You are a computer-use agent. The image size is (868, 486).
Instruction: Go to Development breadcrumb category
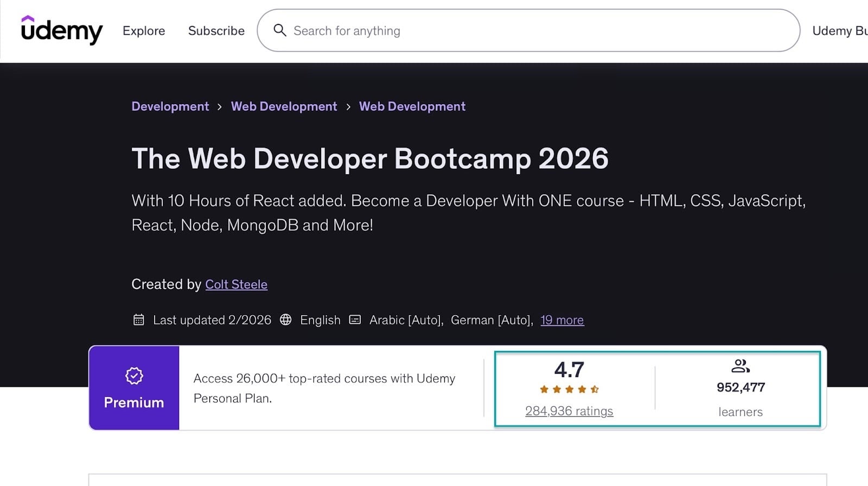point(170,106)
